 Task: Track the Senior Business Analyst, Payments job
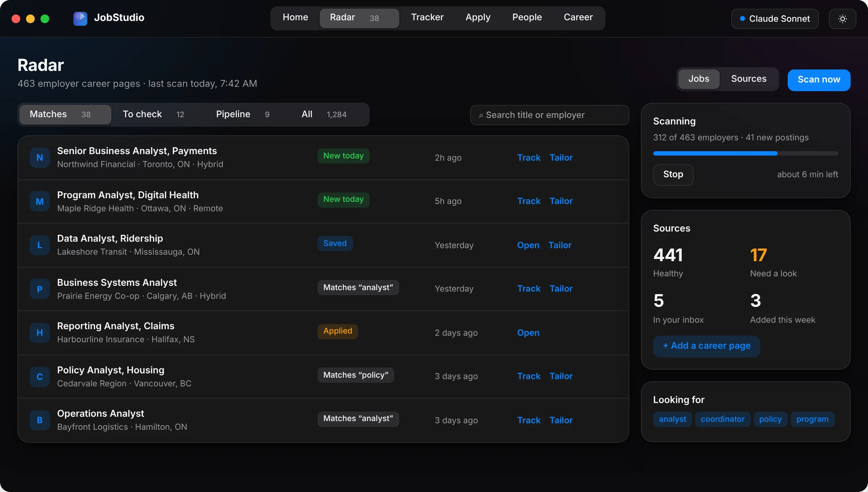tap(529, 158)
